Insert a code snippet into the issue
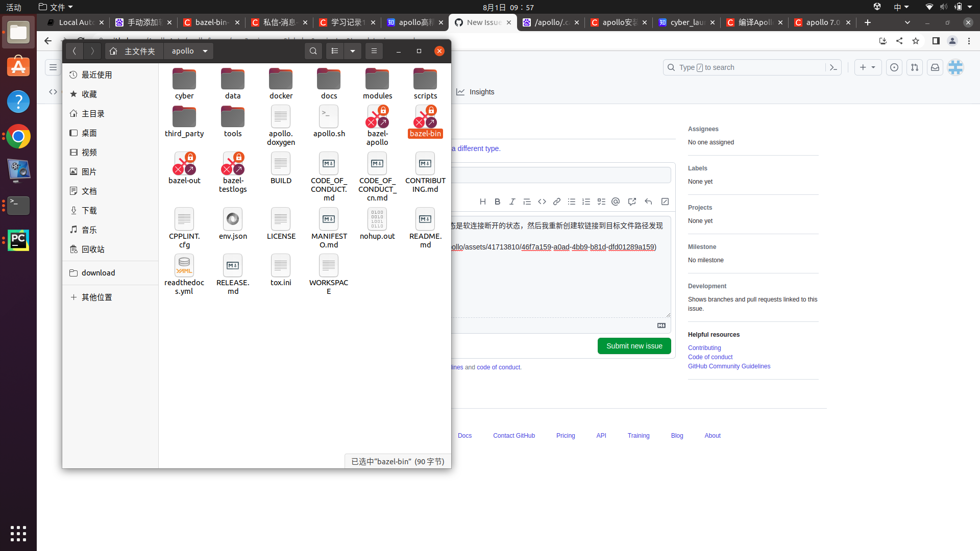 pos(542,202)
